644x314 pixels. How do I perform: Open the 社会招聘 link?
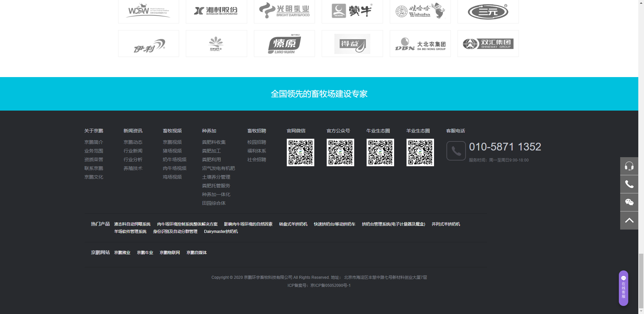pyautogui.click(x=257, y=160)
